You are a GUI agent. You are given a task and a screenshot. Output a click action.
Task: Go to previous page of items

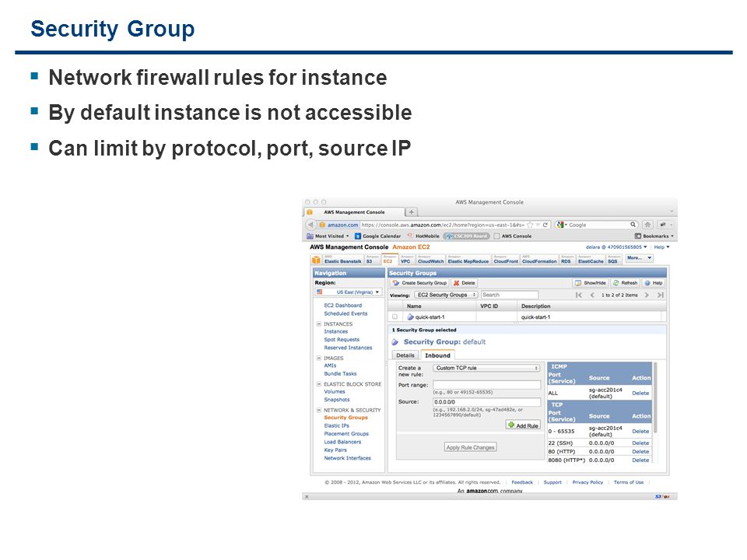click(x=592, y=296)
